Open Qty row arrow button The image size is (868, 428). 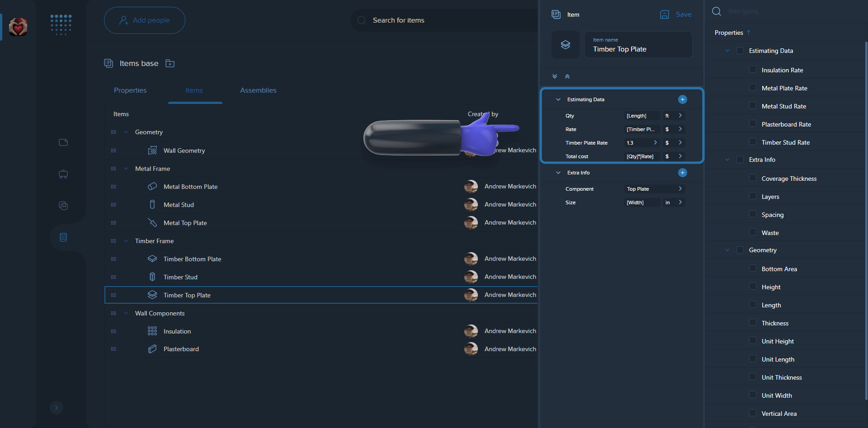(x=680, y=116)
